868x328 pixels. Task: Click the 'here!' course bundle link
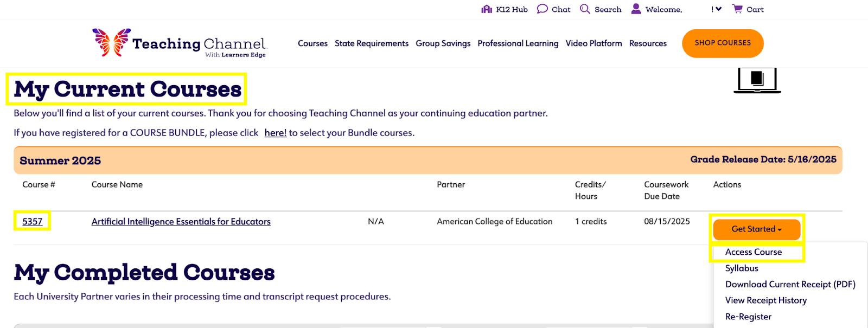pyautogui.click(x=275, y=133)
